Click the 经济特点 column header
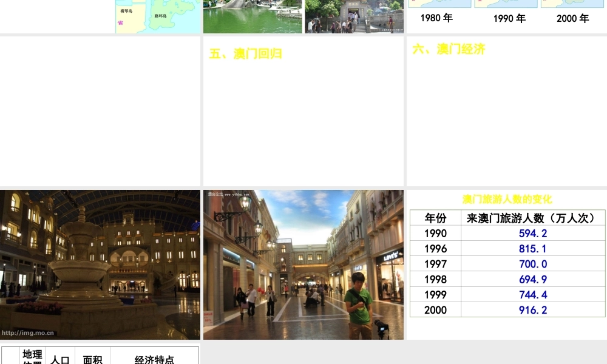607x364 pixels. point(154,359)
